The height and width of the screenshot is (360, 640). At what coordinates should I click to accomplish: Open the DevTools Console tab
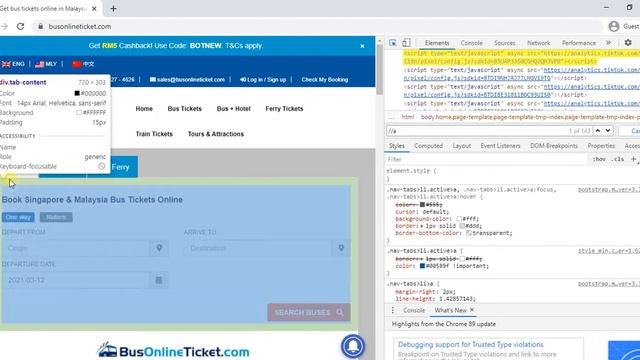[471, 43]
